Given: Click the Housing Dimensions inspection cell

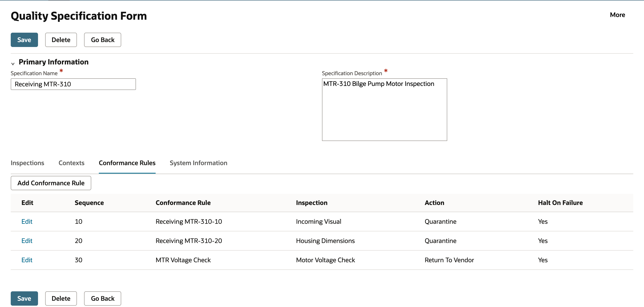Looking at the screenshot, I should point(325,241).
